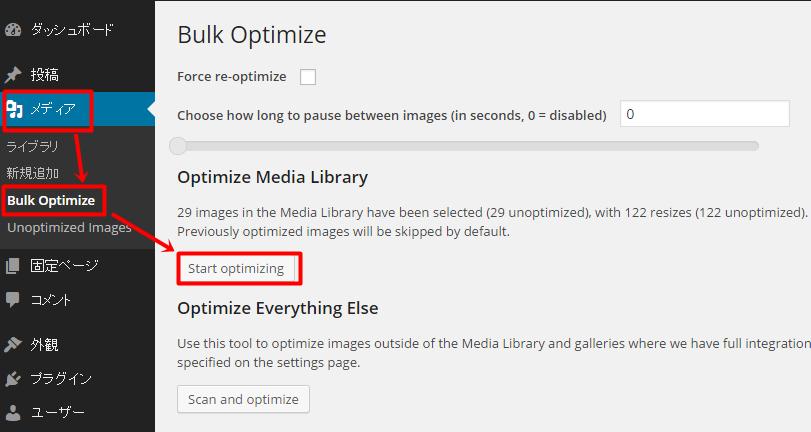Click the Scan and optimize button
Screen dimensions: 811x432
tap(243, 399)
